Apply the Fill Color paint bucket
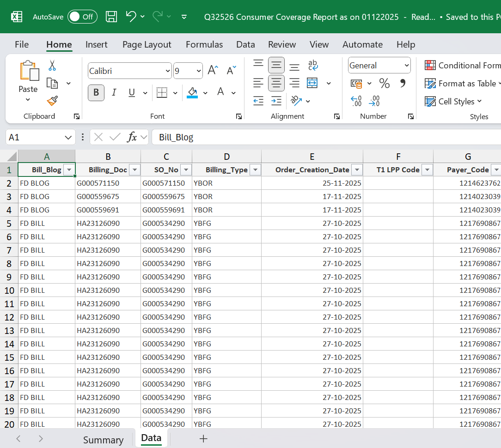This screenshot has height=448, width=501. (192, 92)
